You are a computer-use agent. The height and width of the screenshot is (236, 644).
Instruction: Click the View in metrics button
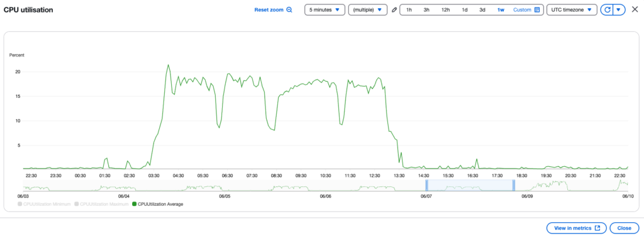point(576,228)
